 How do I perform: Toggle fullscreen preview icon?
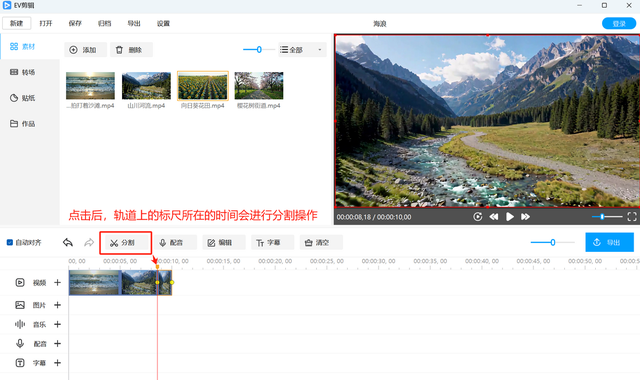click(x=632, y=217)
